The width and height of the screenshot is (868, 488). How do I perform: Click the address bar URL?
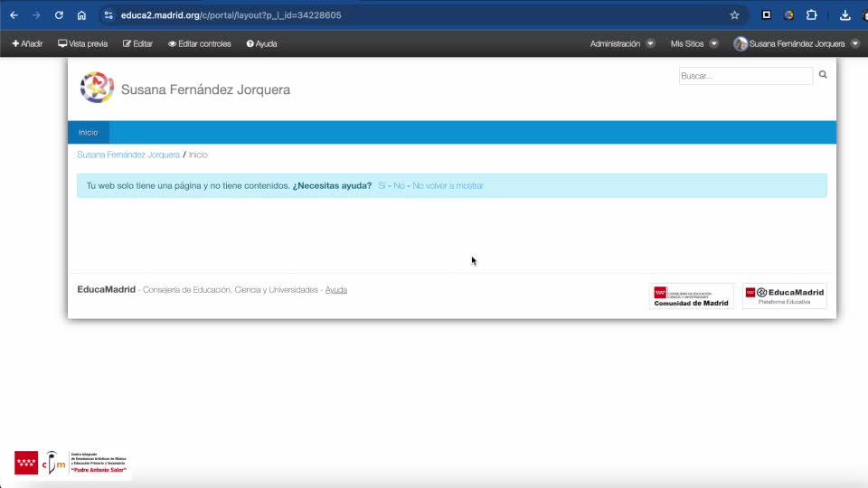point(231,15)
